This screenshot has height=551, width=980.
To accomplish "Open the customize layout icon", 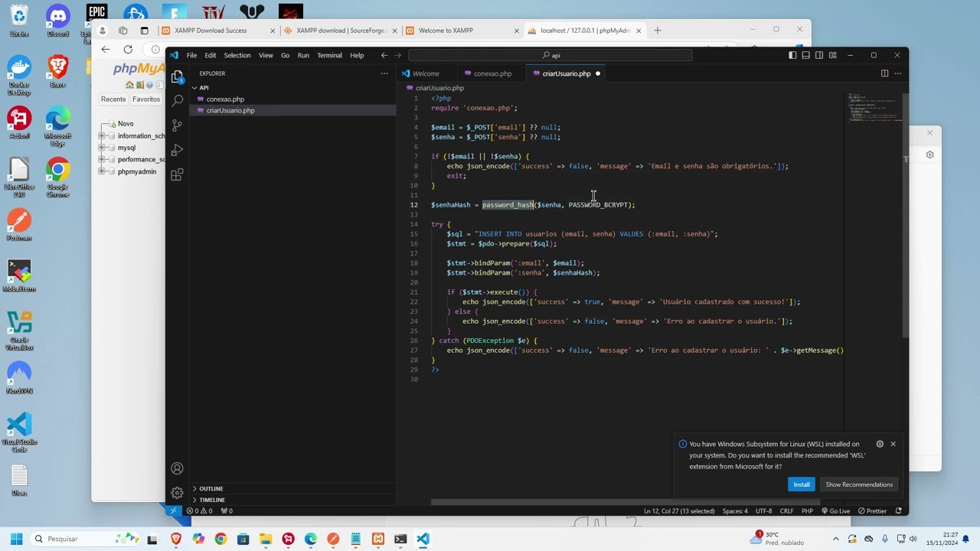I will pyautogui.click(x=832, y=55).
